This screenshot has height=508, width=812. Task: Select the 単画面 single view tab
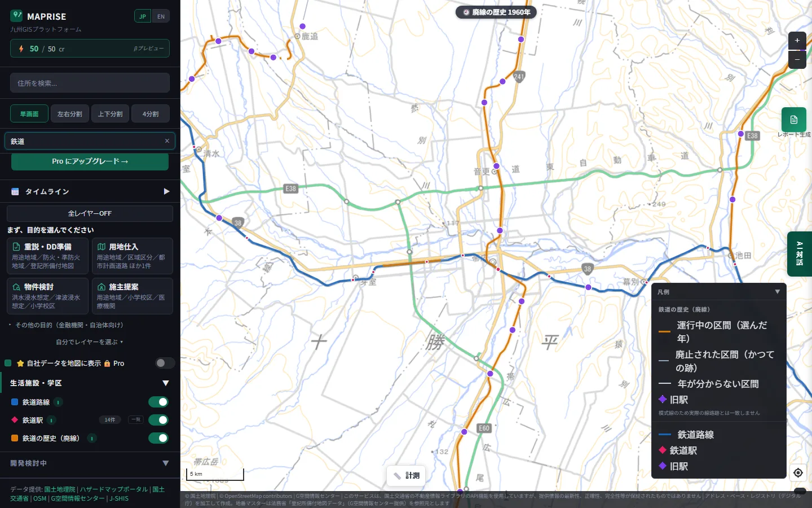(29, 114)
